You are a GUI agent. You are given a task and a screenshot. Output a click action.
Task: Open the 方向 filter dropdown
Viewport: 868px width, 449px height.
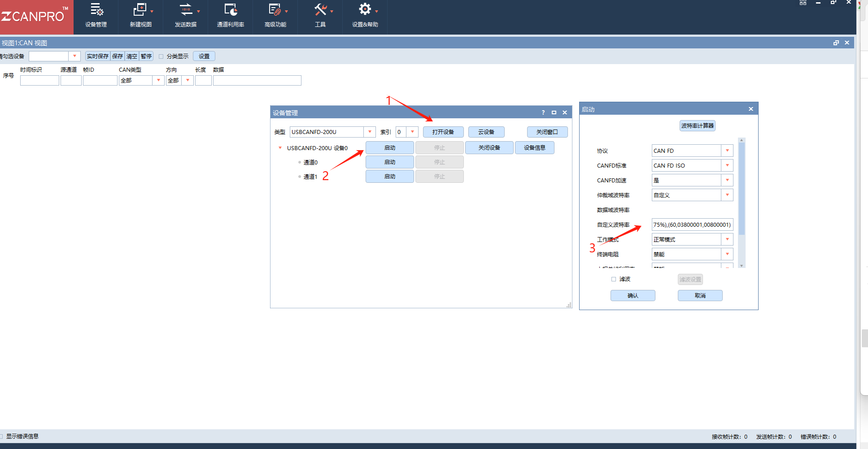point(188,80)
